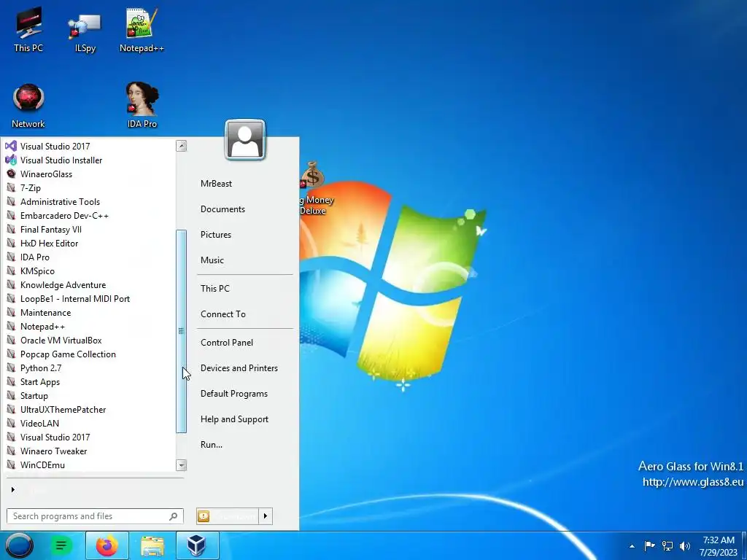
Task: Click the Back arrow below the program list
Action: 13,489
